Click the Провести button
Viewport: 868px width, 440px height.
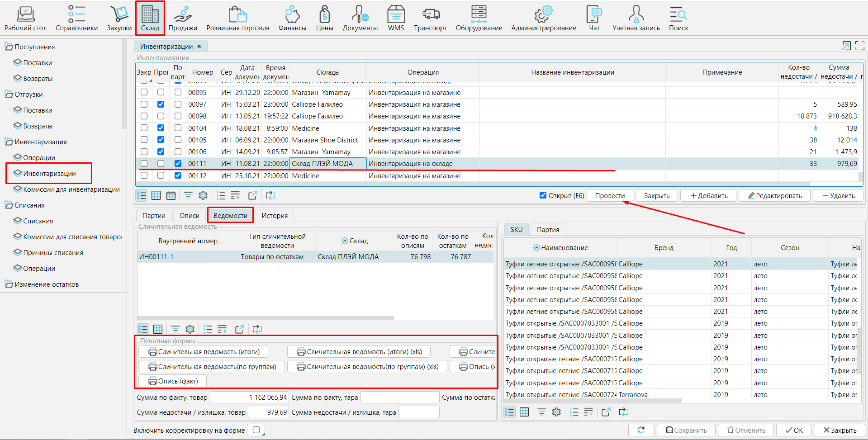609,196
